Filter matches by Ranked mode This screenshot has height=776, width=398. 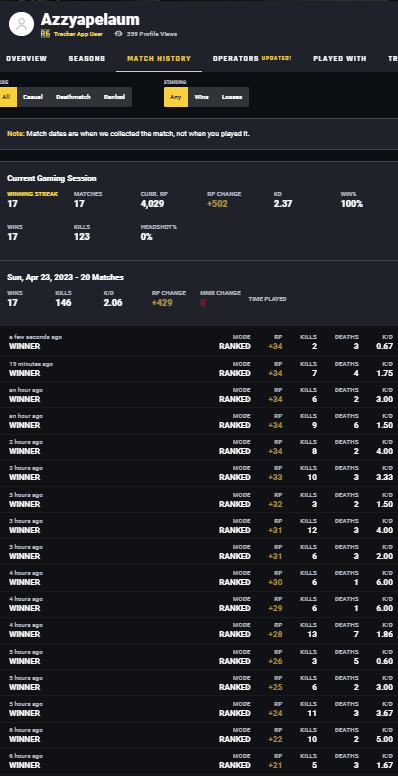pyautogui.click(x=114, y=97)
